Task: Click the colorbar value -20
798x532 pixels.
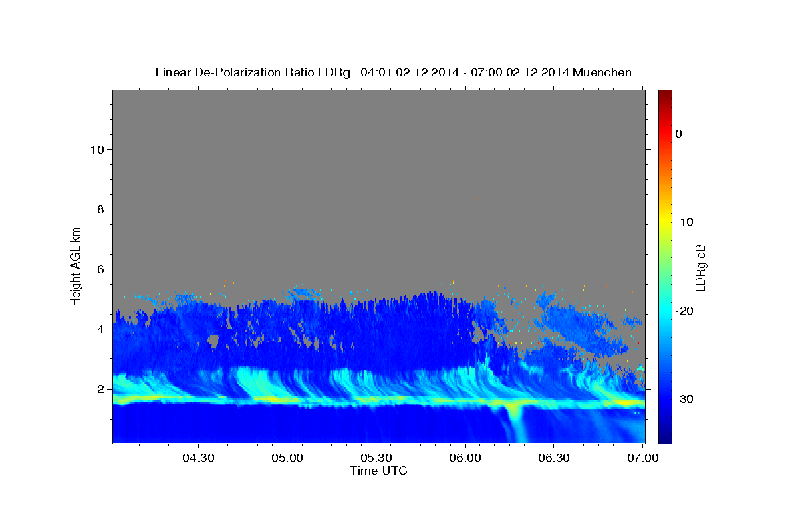Action: click(685, 311)
